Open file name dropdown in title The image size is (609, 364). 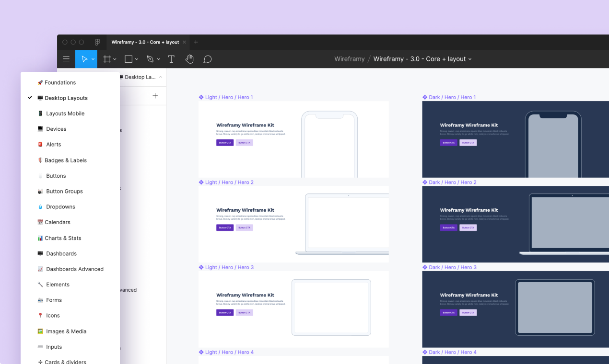pyautogui.click(x=470, y=59)
